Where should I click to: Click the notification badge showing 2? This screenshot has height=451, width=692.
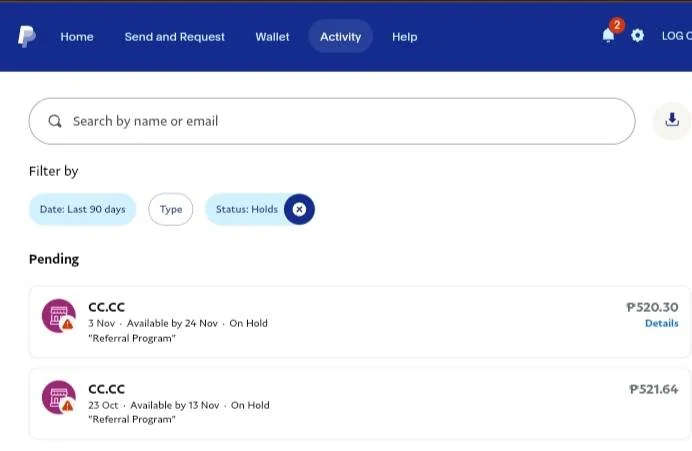tap(617, 25)
